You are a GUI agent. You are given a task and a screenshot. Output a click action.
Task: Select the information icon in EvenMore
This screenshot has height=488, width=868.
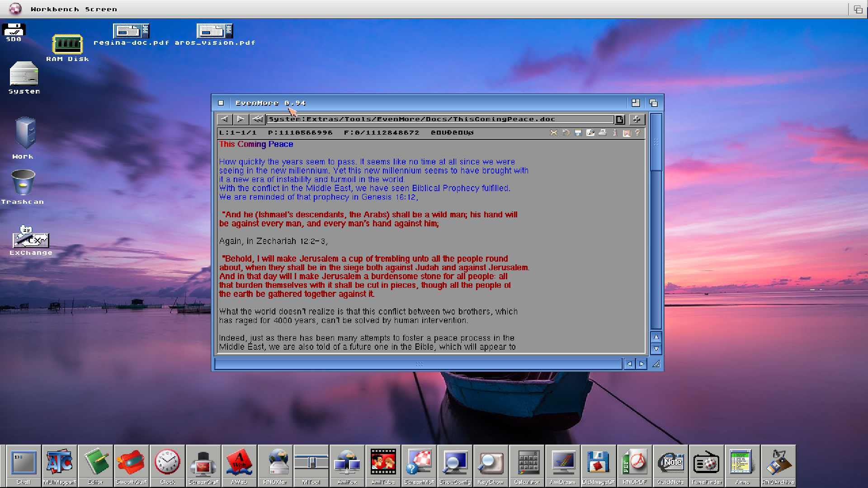614,132
